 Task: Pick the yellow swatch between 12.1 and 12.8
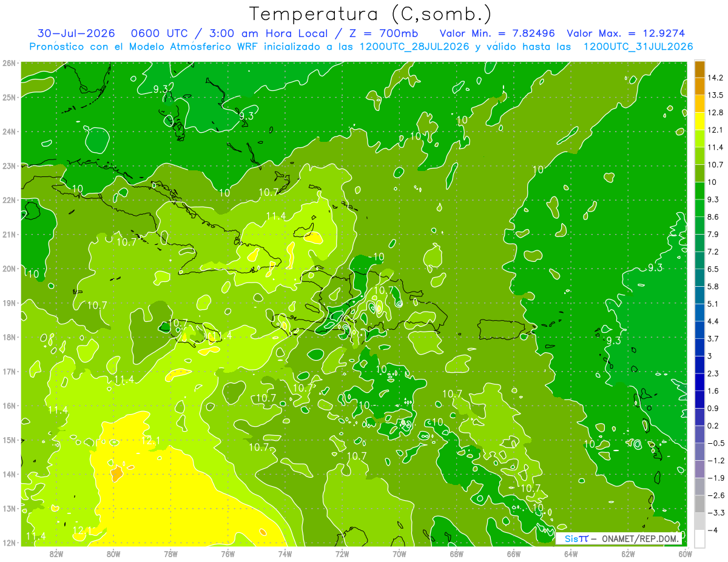699,121
